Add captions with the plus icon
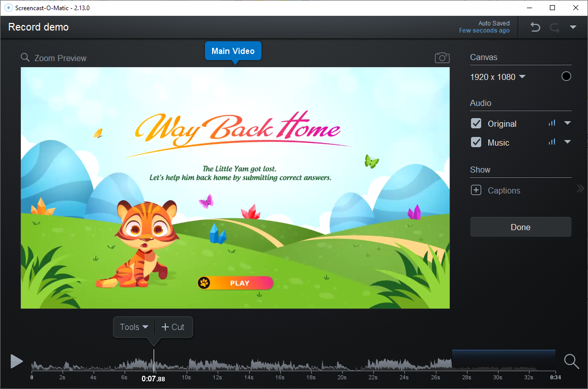The image size is (588, 389). pos(476,190)
